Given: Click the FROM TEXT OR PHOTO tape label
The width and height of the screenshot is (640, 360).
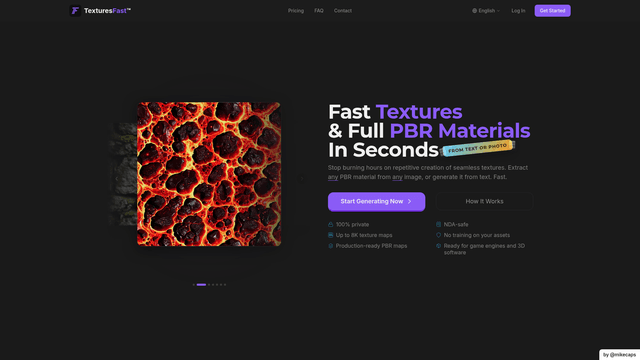Looking at the screenshot, I should pos(477,148).
